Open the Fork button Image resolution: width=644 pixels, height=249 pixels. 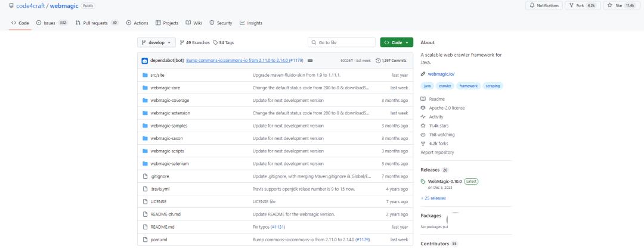(x=583, y=5)
